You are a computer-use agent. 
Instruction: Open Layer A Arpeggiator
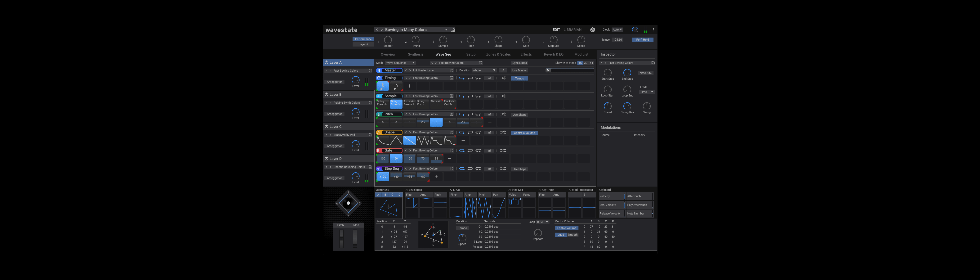coord(334,82)
